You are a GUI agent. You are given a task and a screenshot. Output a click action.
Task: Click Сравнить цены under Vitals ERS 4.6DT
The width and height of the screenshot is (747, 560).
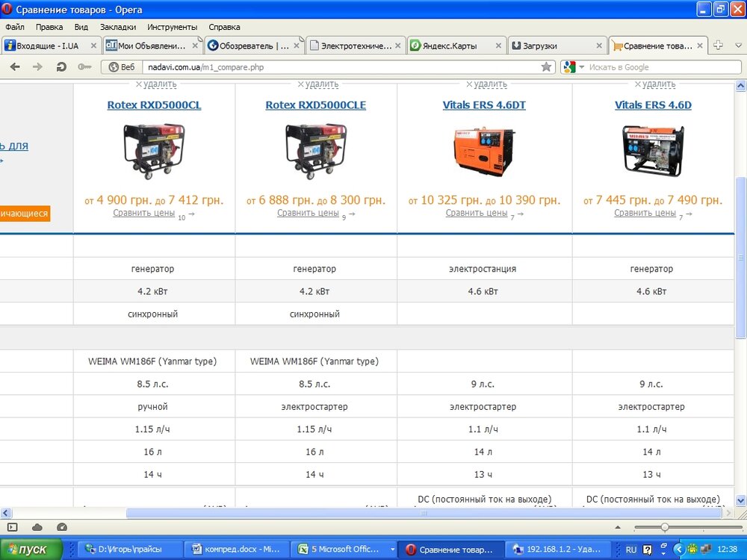pyautogui.click(x=477, y=213)
